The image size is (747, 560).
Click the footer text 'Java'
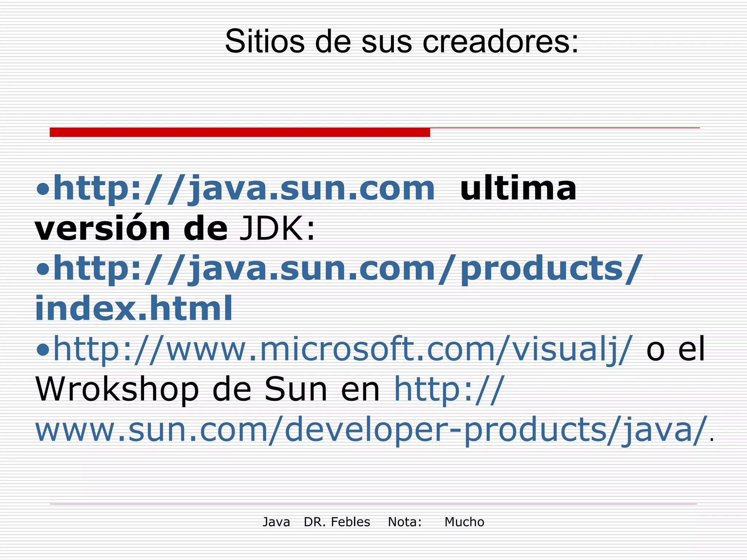[x=276, y=522]
